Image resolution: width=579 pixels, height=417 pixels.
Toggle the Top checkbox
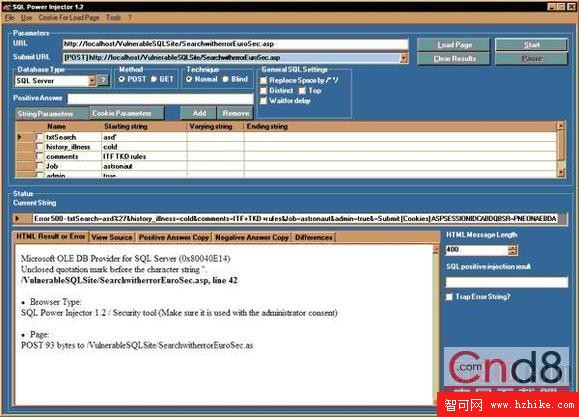(x=302, y=90)
